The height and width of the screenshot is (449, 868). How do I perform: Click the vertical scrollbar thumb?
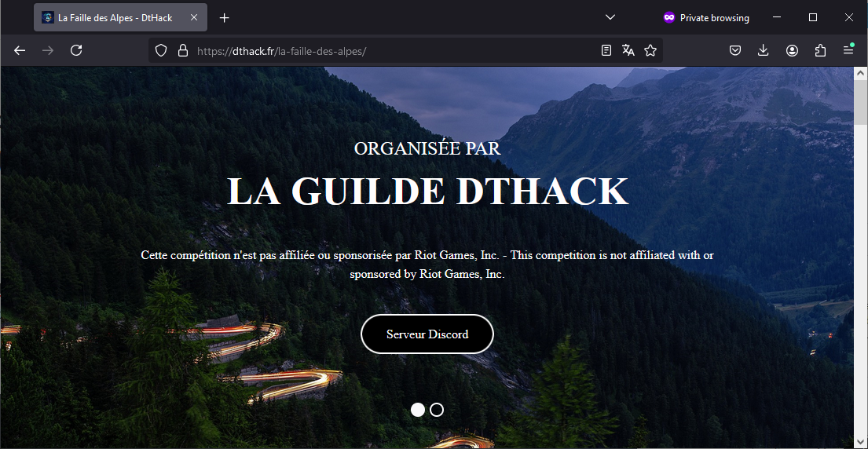point(861,102)
